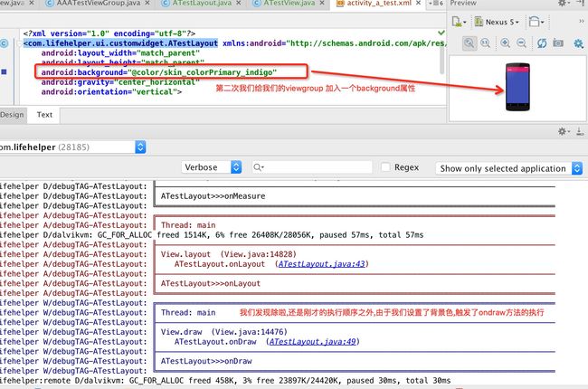Click the phone thumbnail in Preview panel

pos(517,87)
